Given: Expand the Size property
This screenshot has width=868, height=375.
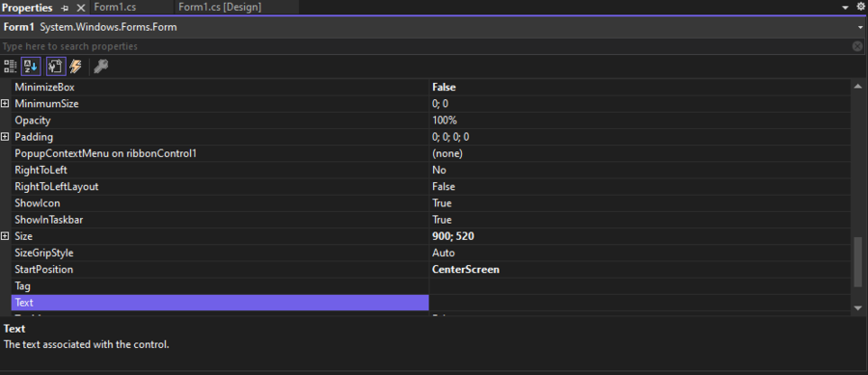Looking at the screenshot, I should tap(6, 236).
